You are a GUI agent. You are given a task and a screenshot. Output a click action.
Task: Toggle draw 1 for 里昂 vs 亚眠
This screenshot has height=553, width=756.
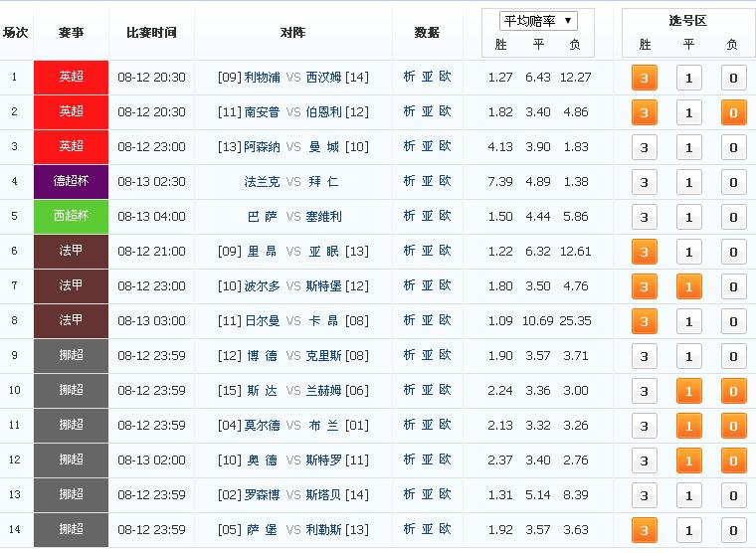689,252
